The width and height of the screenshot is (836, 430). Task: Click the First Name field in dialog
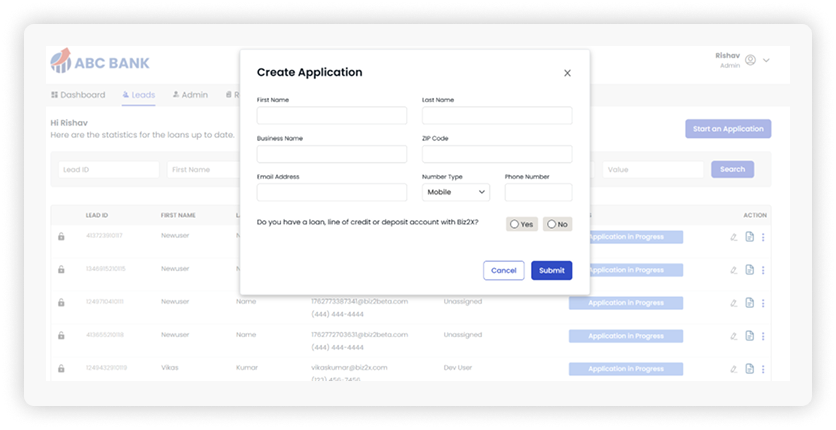(x=331, y=116)
